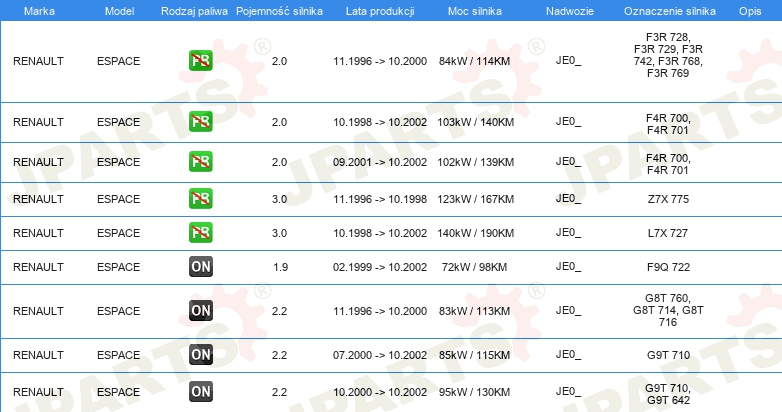Select the 09.2001 -> 10.2002 production years cell
Viewport: 782px width, 412px height.
coord(380,162)
